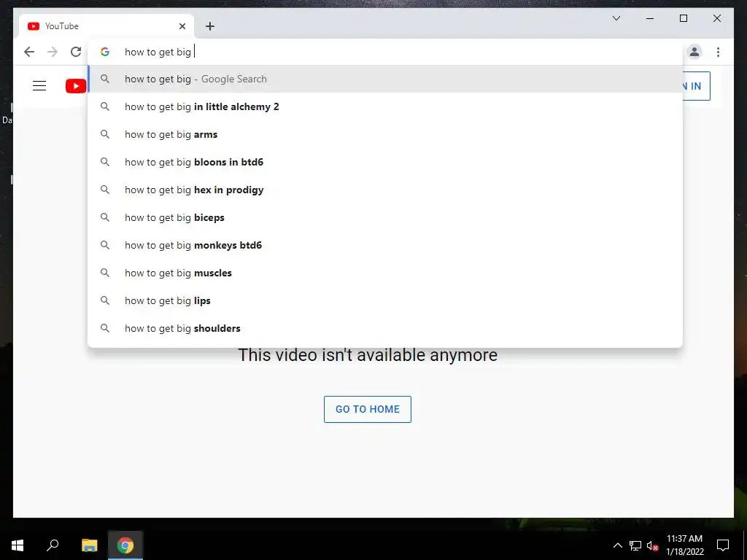Open the tab search chevron in the title bar
747x560 pixels.
[x=616, y=18]
